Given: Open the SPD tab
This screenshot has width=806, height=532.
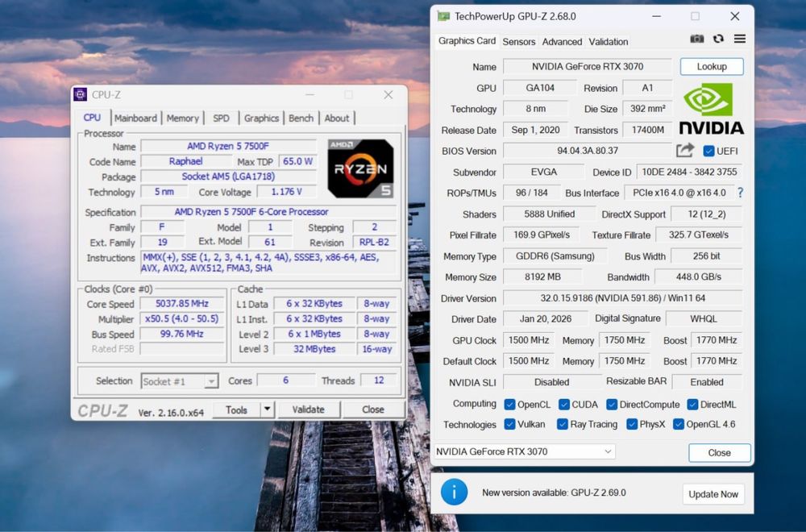Looking at the screenshot, I should click(221, 118).
